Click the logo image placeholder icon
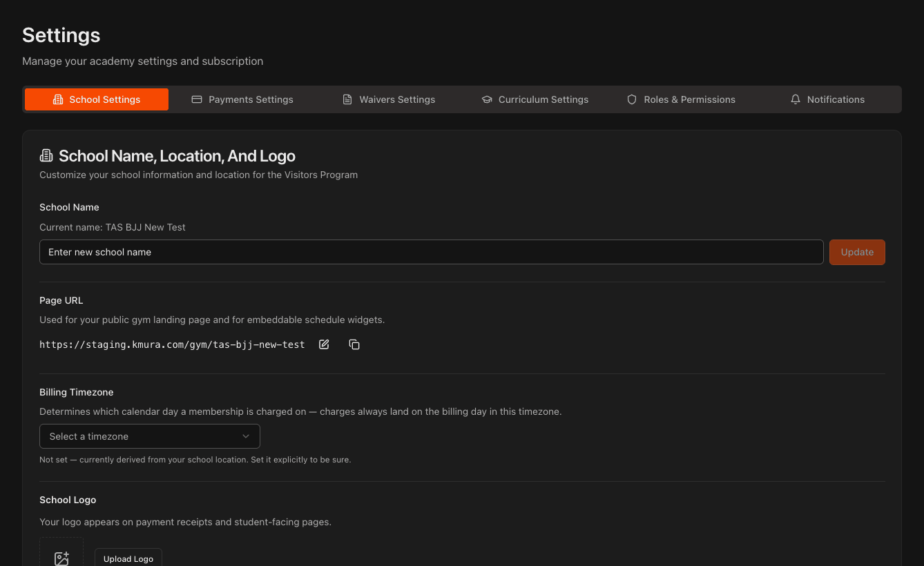Screen dimensions: 924x566 pyautogui.click(x=61, y=558)
